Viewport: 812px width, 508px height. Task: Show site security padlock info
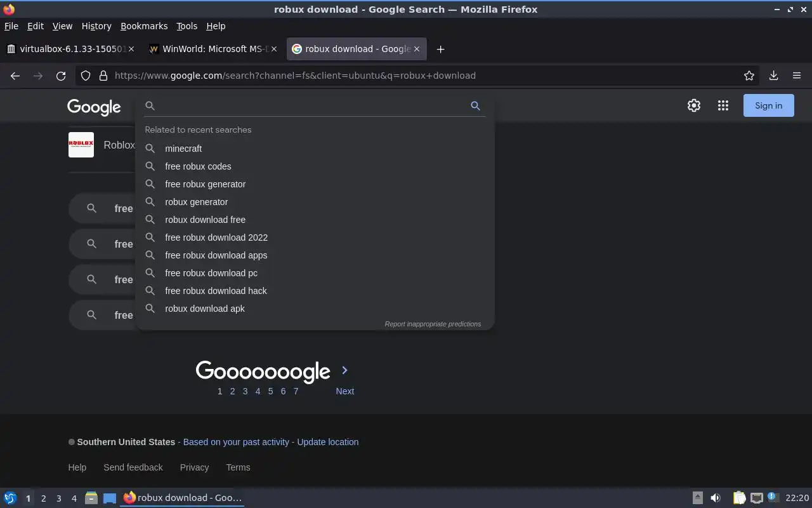103,76
